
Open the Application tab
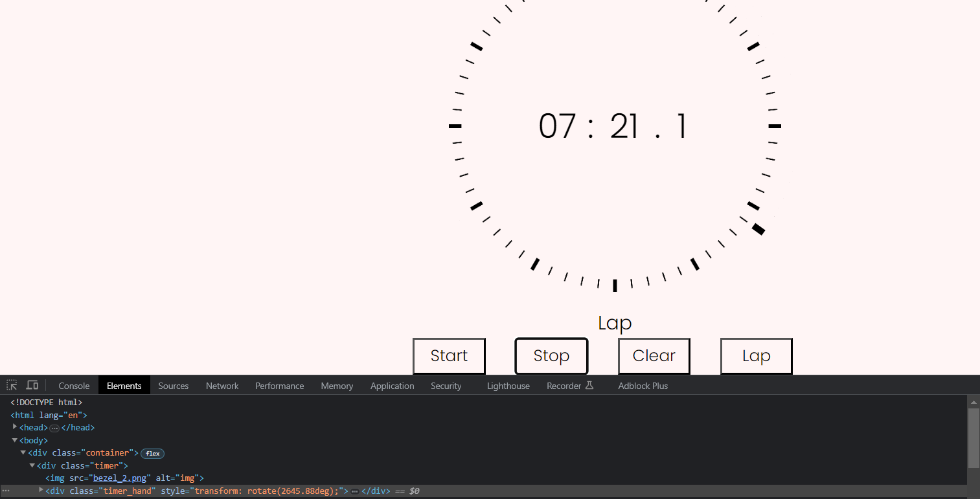click(392, 386)
